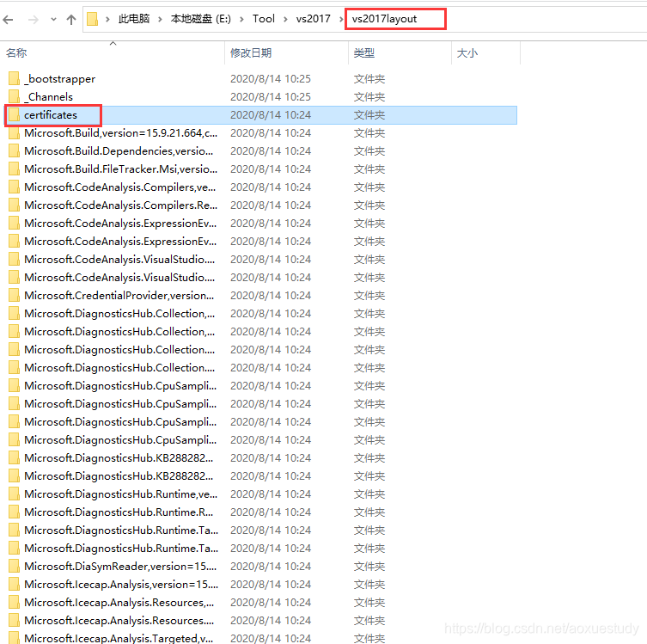647x644 pixels.
Task: Click folder icon for Microsoft.DiaSymReader
Action: coord(14,567)
